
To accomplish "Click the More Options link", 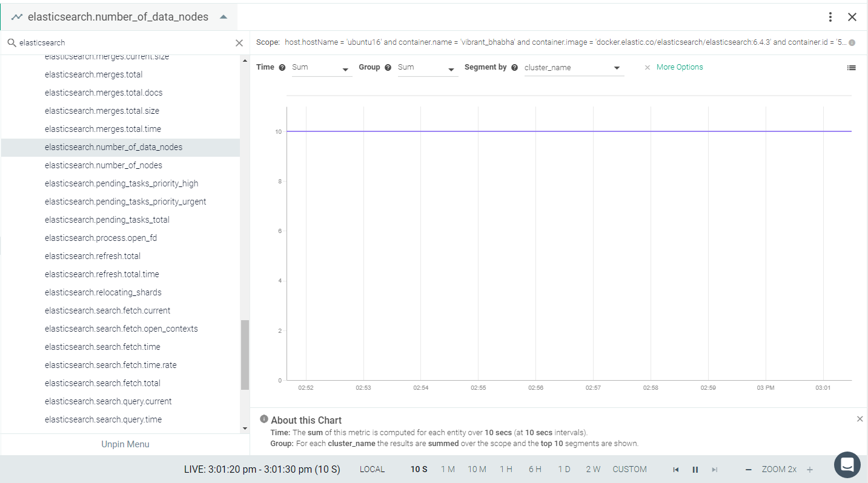I will point(680,67).
